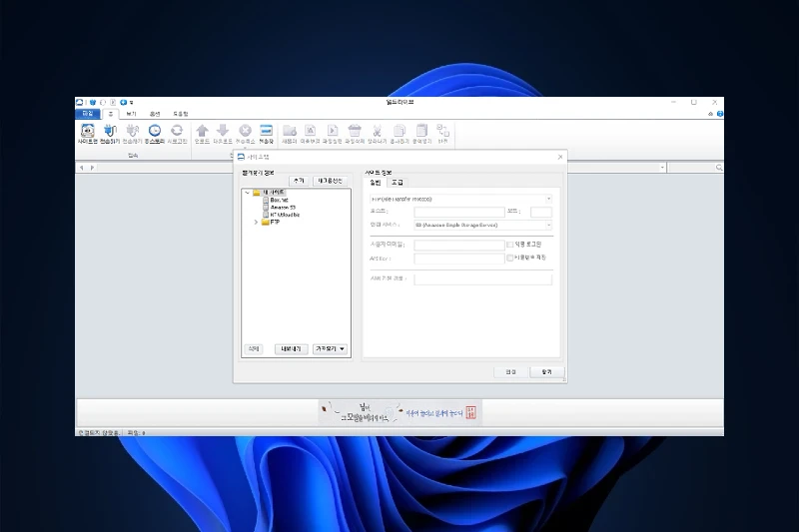Viewport: 799px width, 532px height.
Task: Click the API Key input field
Action: 459,259
